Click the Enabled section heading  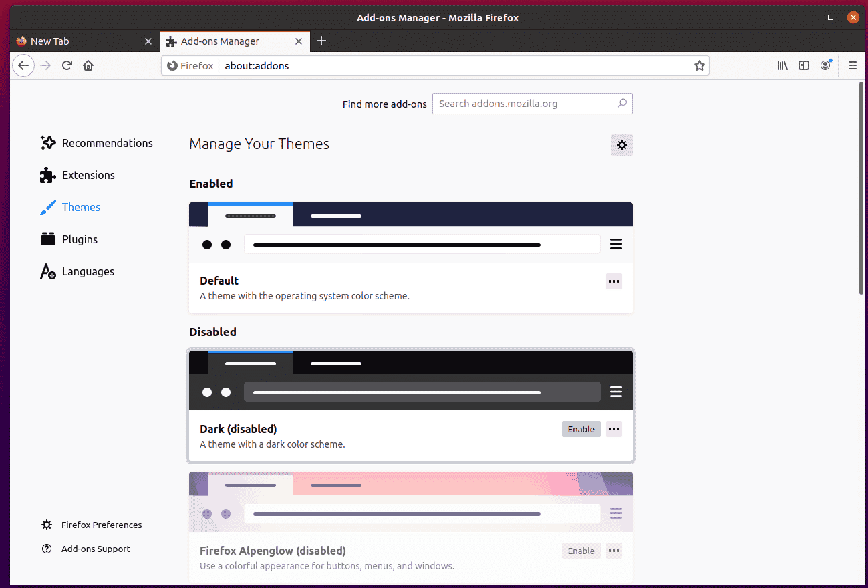pyautogui.click(x=211, y=184)
